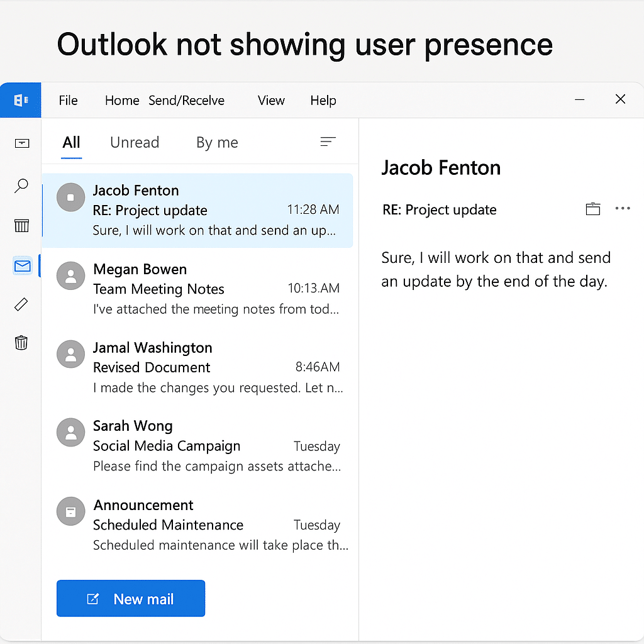Viewport: 644px width, 644px height.
Task: Click the 'Announcement' sender name
Action: (143, 505)
